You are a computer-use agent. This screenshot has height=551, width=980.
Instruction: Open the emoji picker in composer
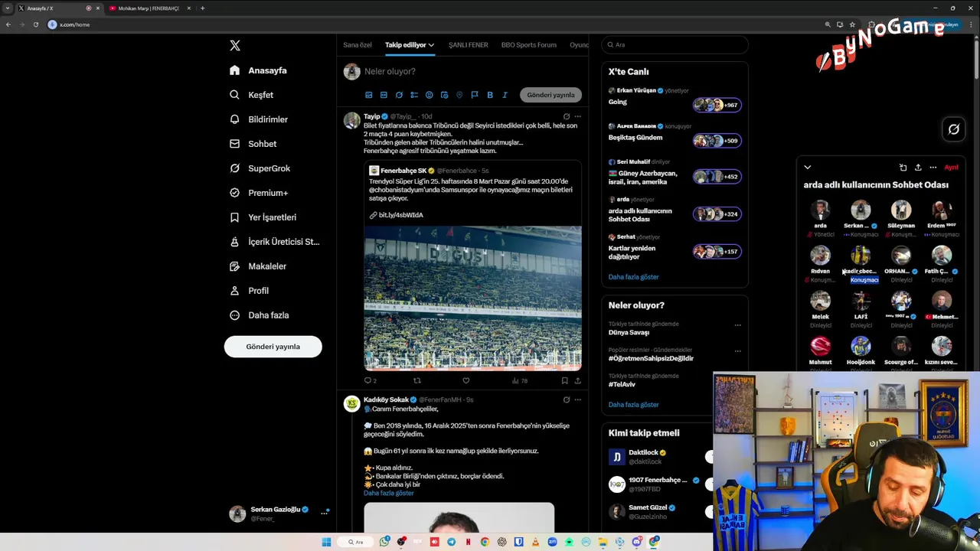(x=429, y=95)
